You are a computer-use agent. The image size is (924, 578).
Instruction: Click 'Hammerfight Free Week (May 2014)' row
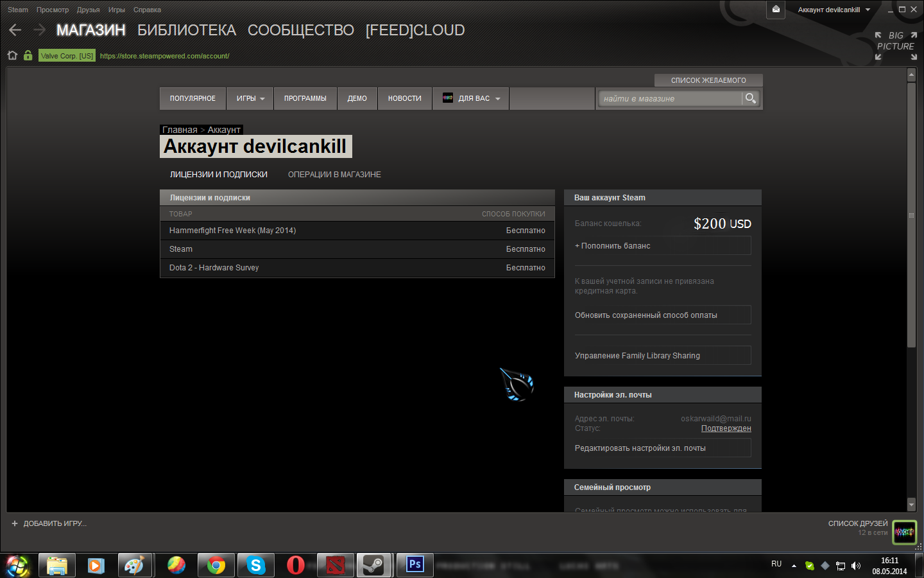(x=357, y=231)
